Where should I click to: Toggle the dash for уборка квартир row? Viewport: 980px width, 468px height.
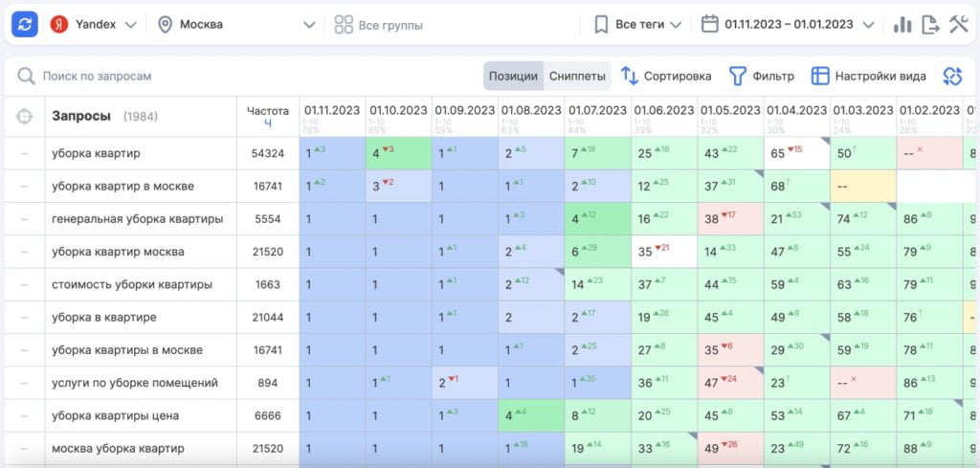click(x=24, y=153)
